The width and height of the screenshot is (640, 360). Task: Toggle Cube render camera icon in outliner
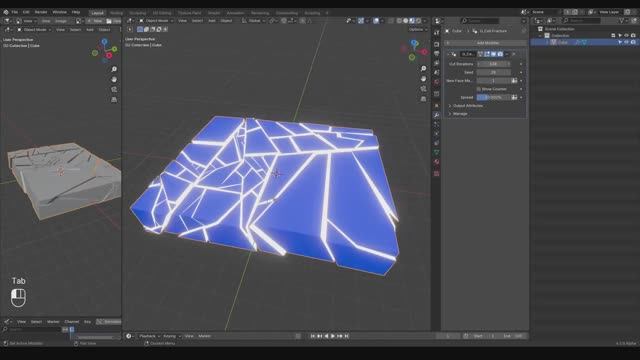click(x=633, y=42)
